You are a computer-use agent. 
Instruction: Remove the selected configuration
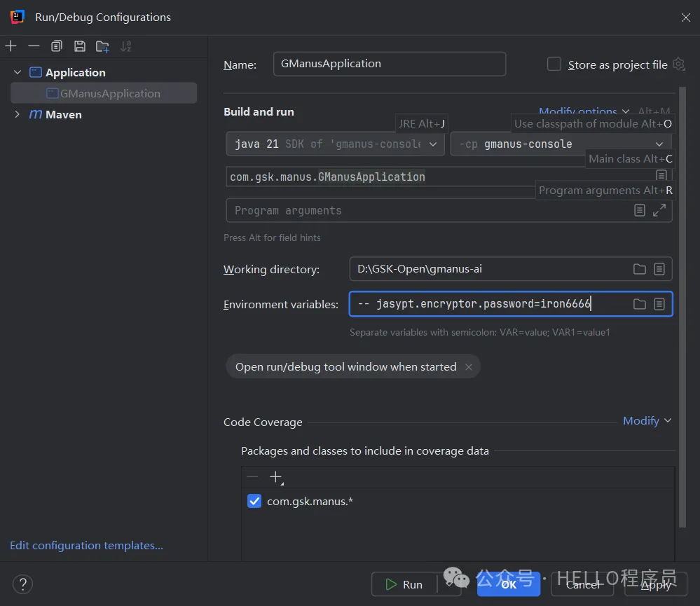click(34, 46)
